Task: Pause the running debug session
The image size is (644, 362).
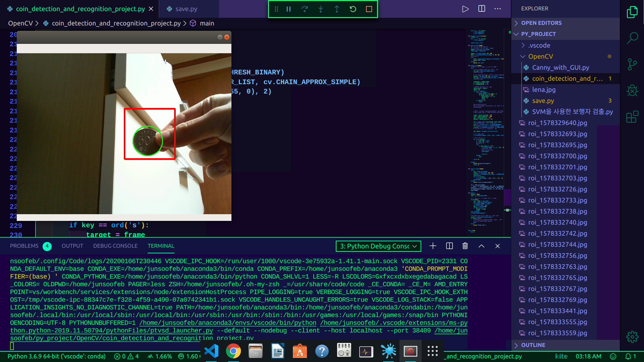Action: pos(288,9)
